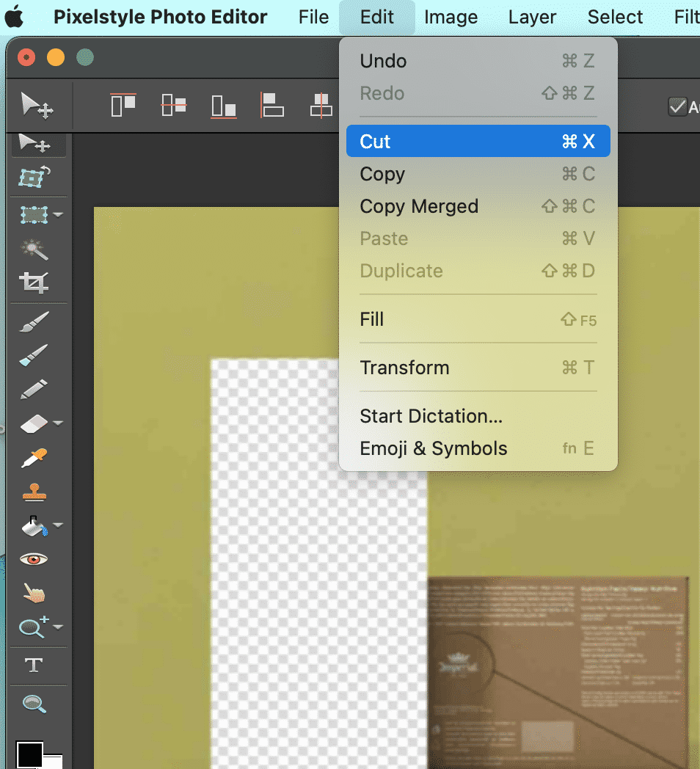Select the Magic Wand tool
Viewport: 700px width, 769px height.
[34, 249]
